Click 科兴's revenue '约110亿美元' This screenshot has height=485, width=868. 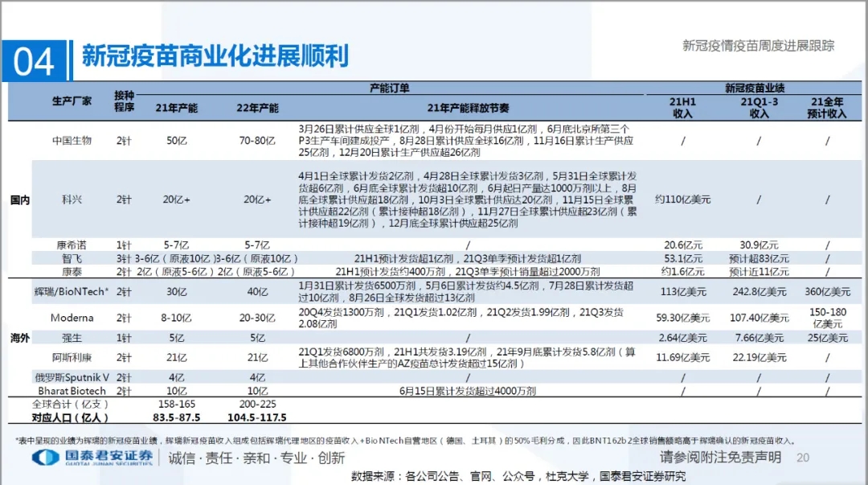682,199
